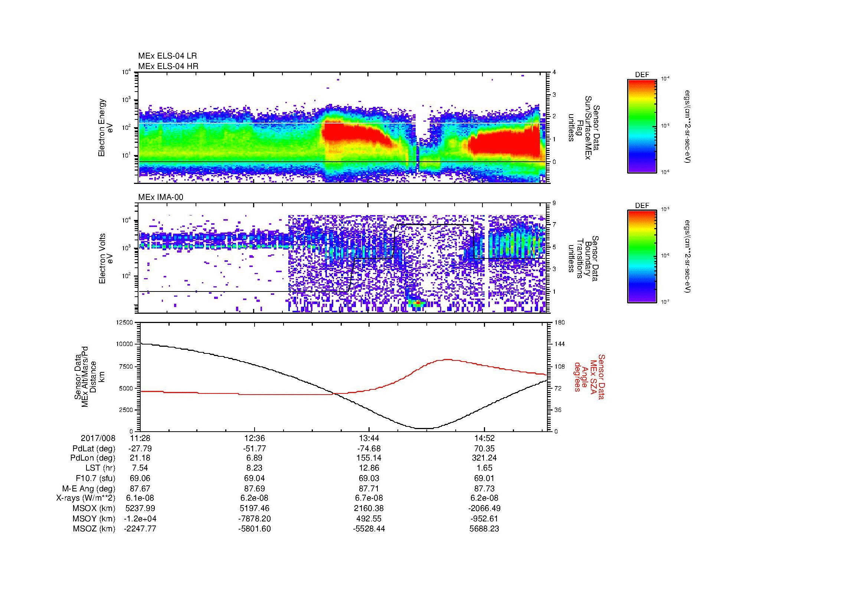This screenshot has width=868, height=613.
Task: Click the 10000 km altitude tick label
Action: click(125, 344)
